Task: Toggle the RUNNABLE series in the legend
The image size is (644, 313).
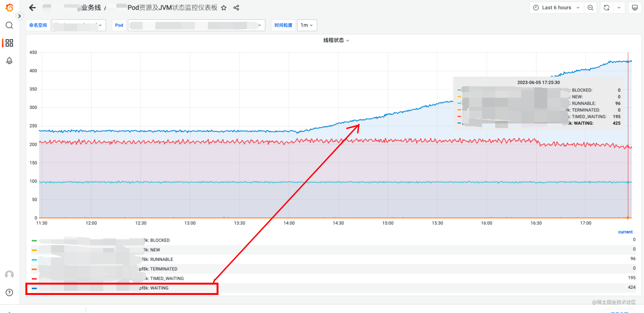Action: tap(161, 259)
